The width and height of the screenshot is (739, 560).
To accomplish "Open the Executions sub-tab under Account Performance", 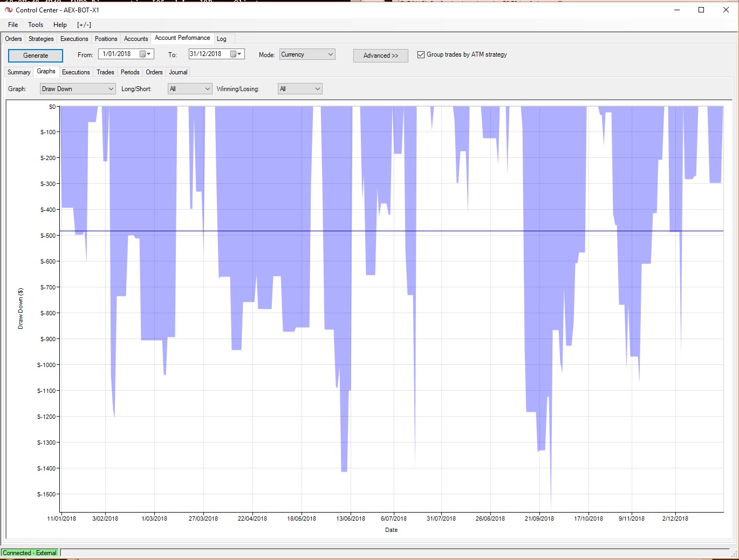I will click(x=76, y=72).
